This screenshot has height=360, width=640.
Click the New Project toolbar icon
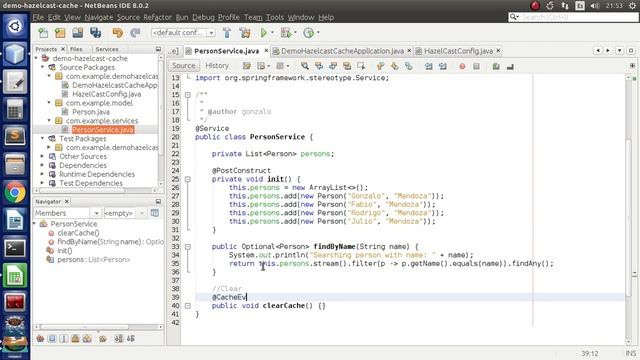(60, 33)
